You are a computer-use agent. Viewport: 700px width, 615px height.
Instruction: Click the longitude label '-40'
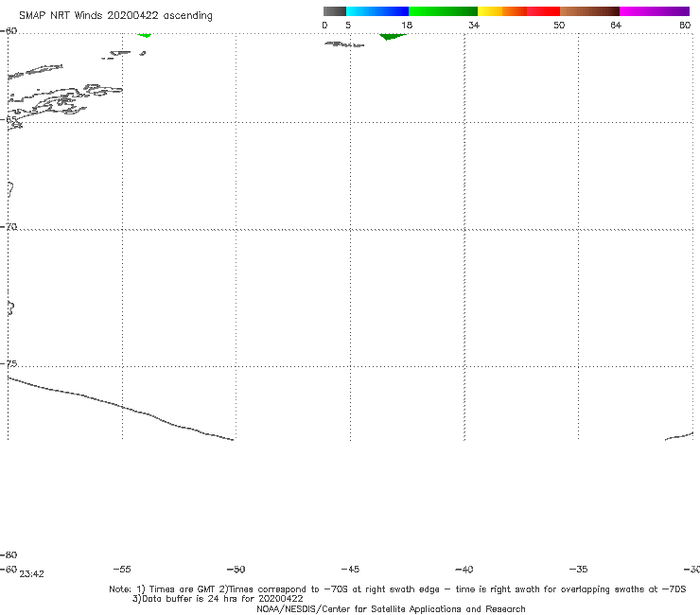click(x=464, y=569)
